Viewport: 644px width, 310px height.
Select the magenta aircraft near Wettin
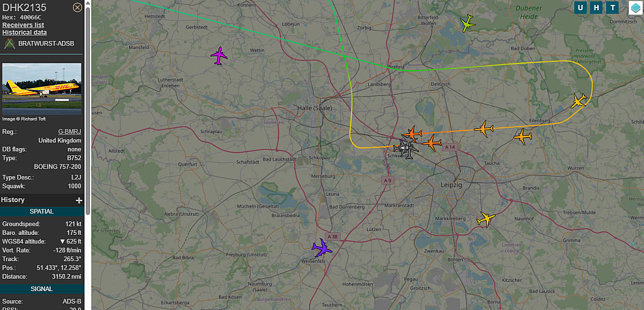click(219, 56)
